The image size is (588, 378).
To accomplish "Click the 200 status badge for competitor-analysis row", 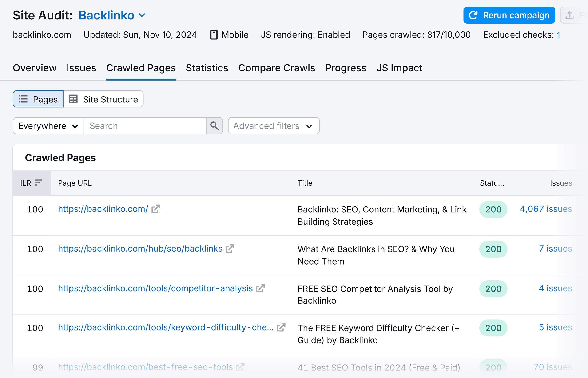I will [x=493, y=289].
